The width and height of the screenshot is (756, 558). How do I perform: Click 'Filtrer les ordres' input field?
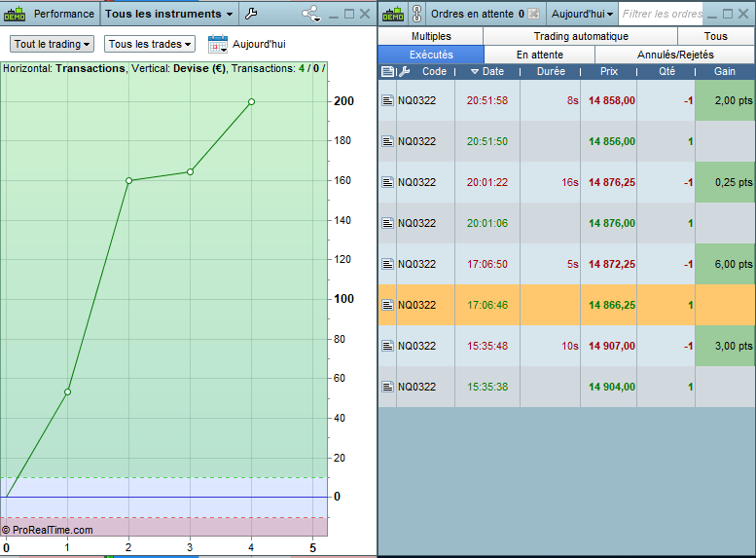[x=662, y=14]
